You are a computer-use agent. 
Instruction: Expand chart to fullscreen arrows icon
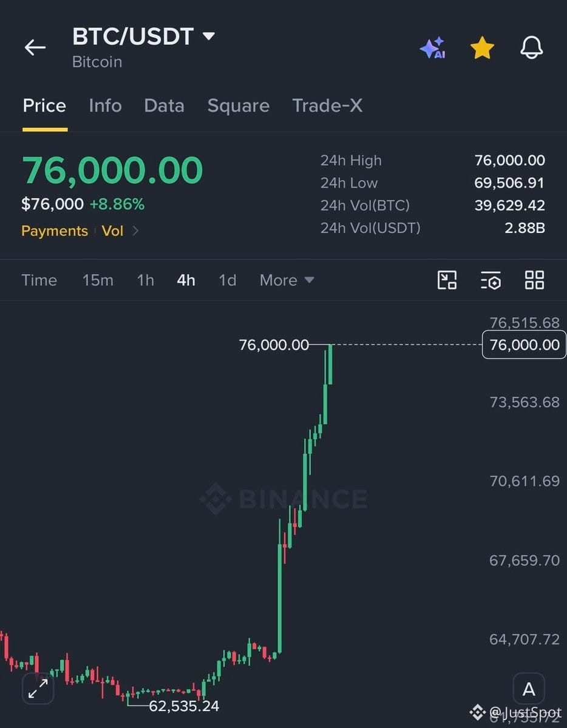[38, 689]
